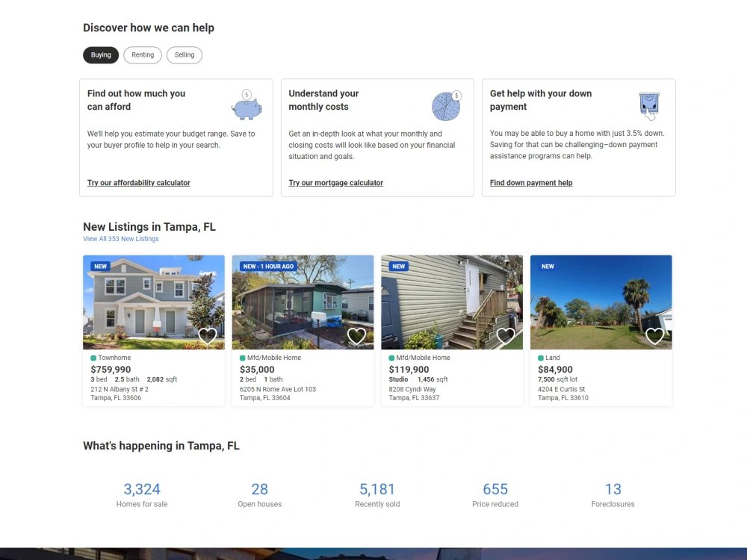
Task: Click the down payment hand icon
Action: (649, 106)
